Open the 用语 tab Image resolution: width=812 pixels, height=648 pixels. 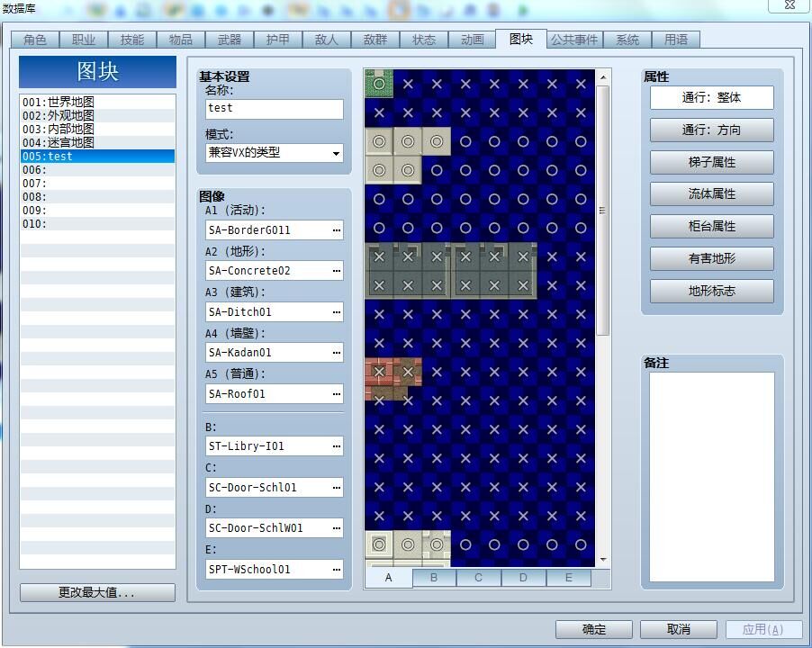click(676, 40)
